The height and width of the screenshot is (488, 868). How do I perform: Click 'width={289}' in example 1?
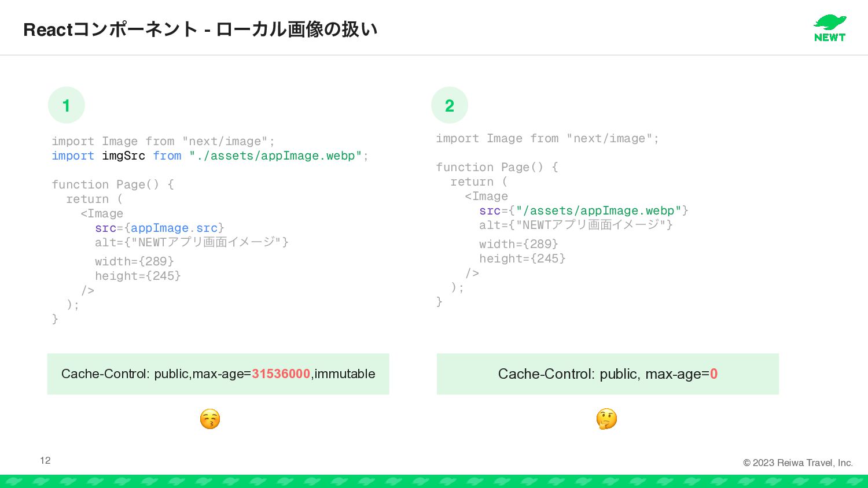134,261
